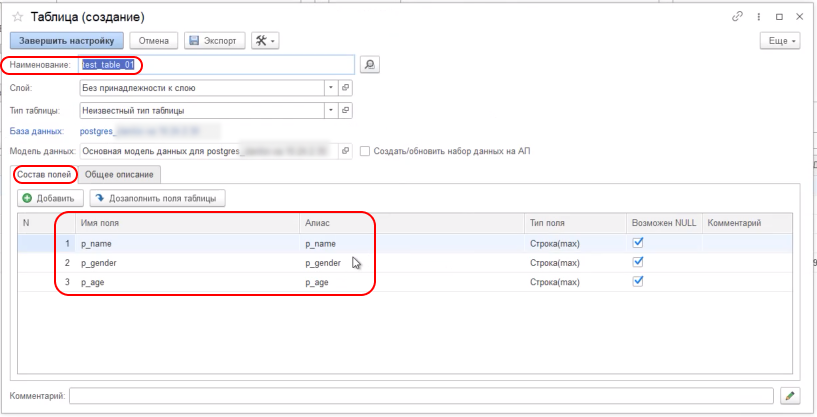This screenshot has width=817, height=417.
Task: Click inside the Комментарий text field at the bottom
Action: tap(420, 396)
